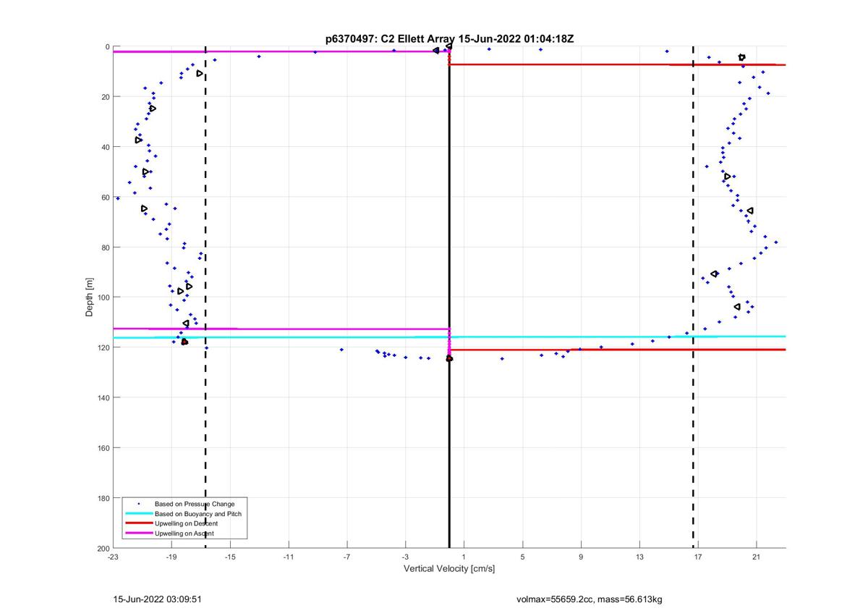
Task: Click the 'volmax=55659.2cc, mass=56.613kg' annotation
Action: 590,600
